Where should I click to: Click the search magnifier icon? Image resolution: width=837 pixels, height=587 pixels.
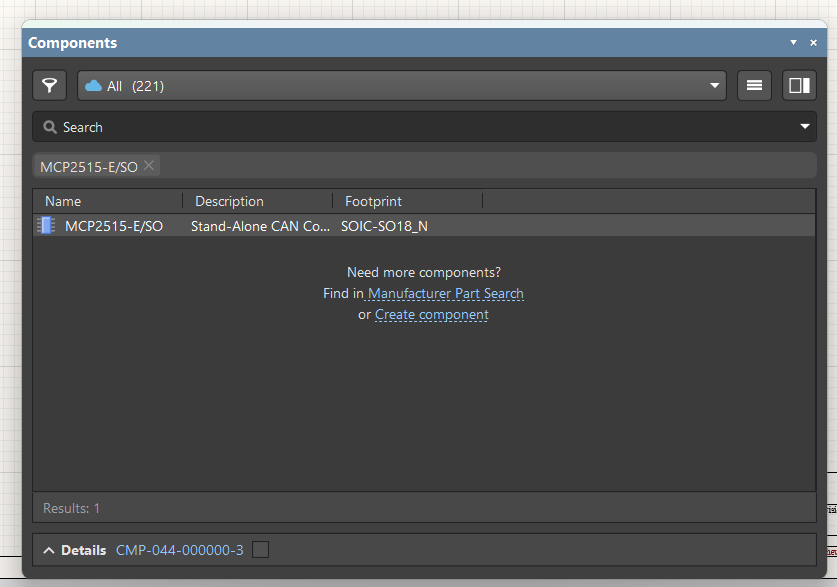pyautogui.click(x=50, y=127)
